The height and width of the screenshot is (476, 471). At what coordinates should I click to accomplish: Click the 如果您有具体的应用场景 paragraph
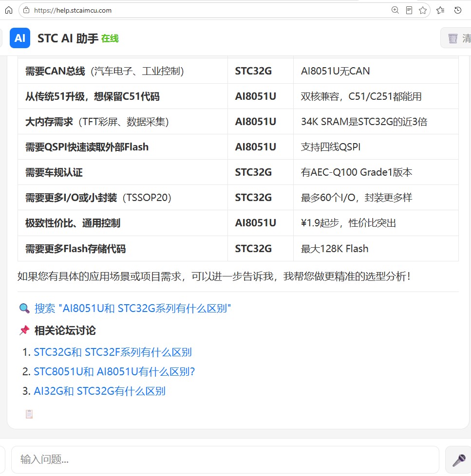pos(214,276)
